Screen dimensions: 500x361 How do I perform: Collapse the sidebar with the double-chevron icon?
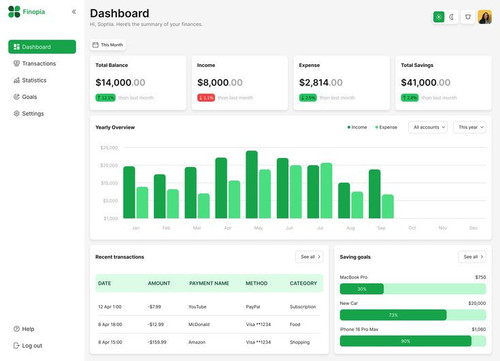[74, 12]
